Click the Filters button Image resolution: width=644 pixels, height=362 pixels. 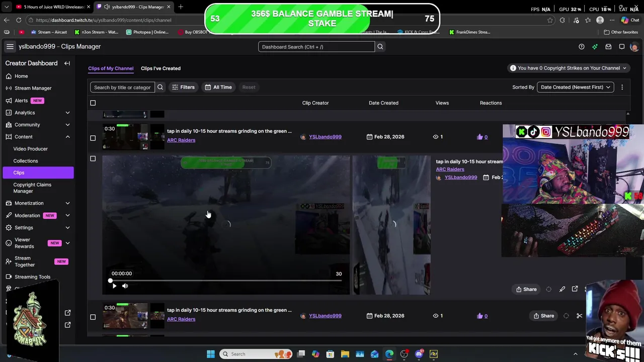(183, 87)
